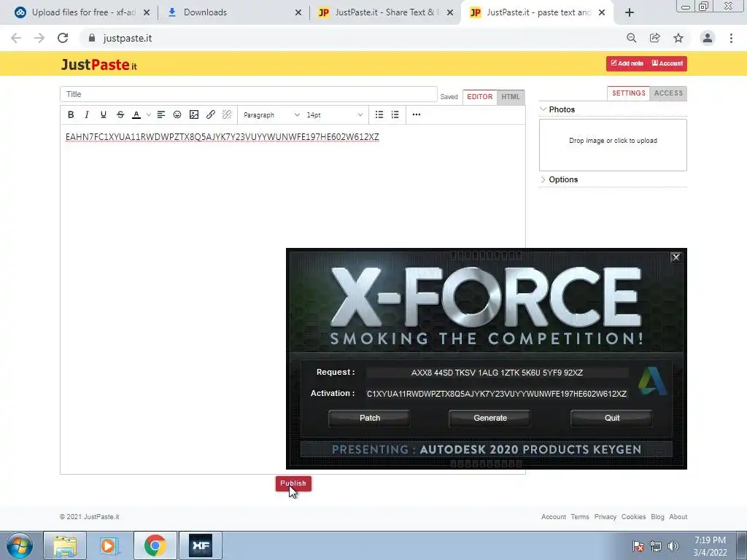Close the Downloads browser tab
Screen dimensions: 747x560
pyautogui.click(x=298, y=12)
